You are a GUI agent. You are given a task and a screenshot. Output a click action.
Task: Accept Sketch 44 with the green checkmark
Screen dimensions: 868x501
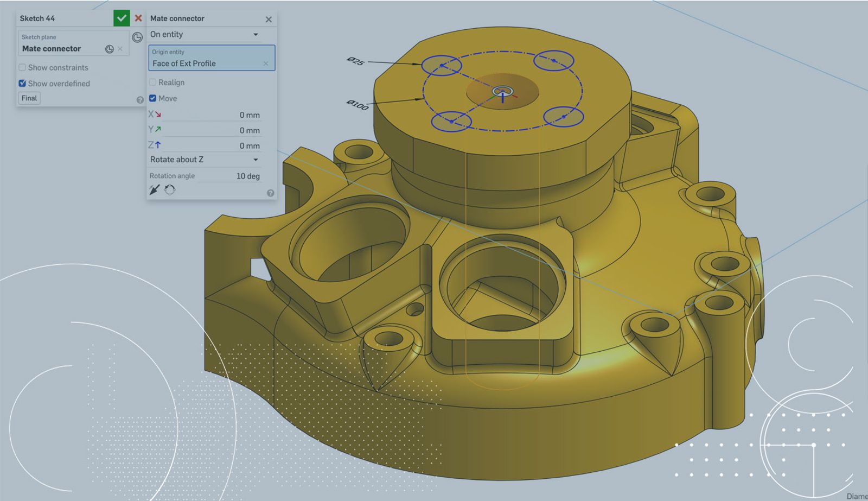pyautogui.click(x=122, y=18)
